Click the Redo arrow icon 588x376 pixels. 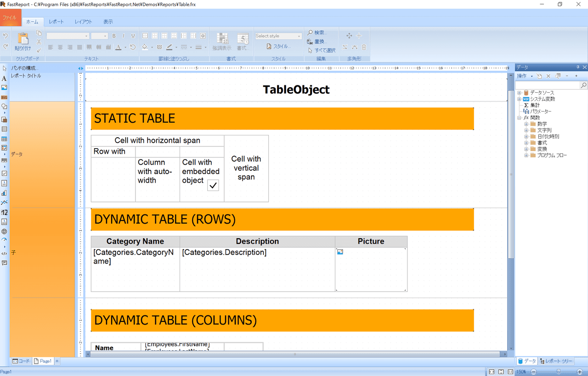[x=6, y=47]
